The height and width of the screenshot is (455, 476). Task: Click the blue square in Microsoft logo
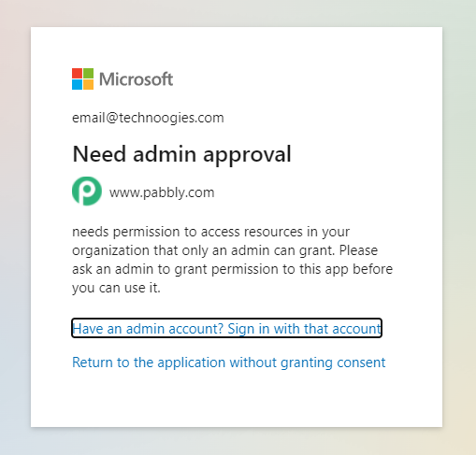coord(77,85)
